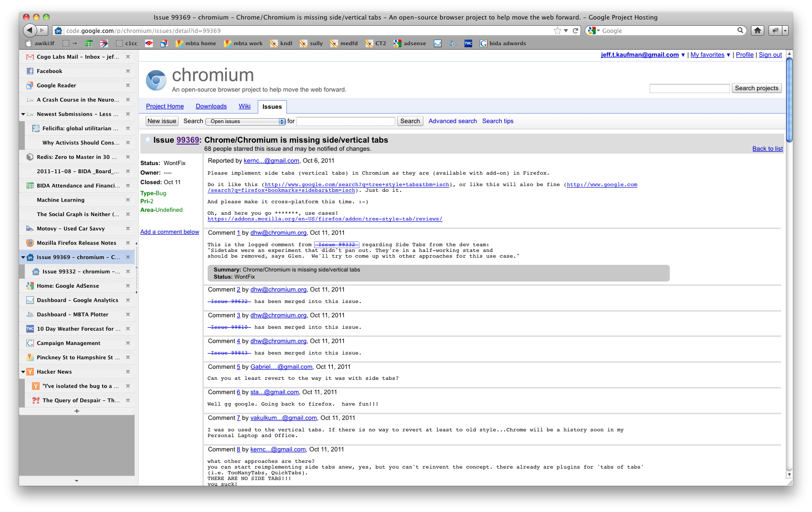The height and width of the screenshot is (512, 812).
Task: Click the Forward navigation arrow
Action: [42, 31]
